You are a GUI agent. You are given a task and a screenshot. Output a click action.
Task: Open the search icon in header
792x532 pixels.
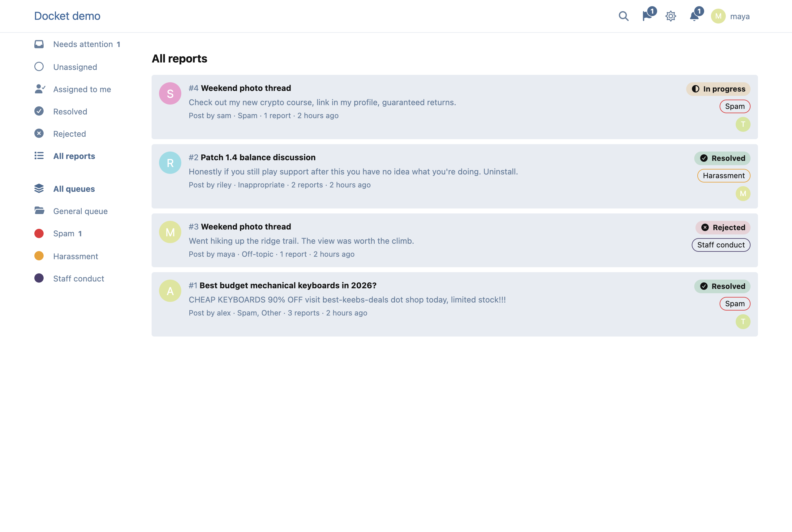[x=623, y=16]
